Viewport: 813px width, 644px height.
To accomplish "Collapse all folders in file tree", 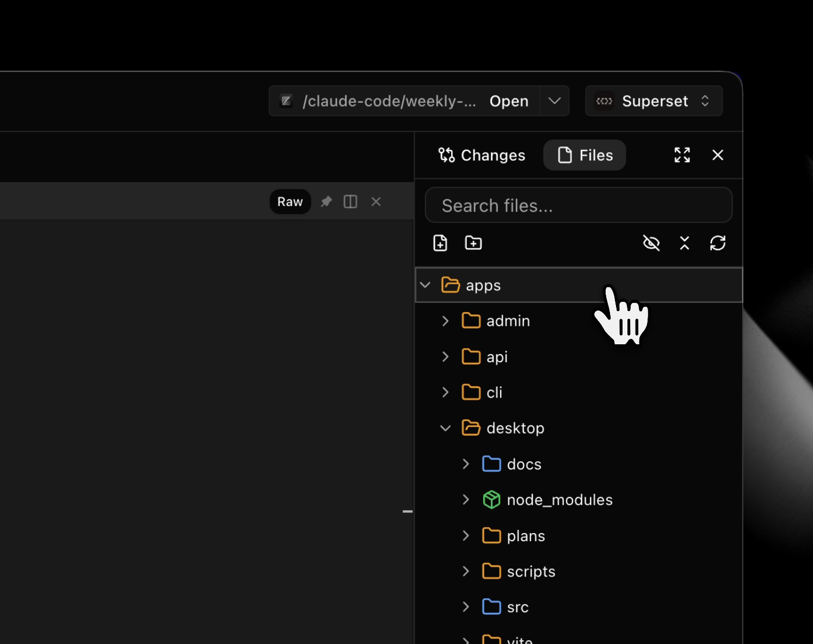I will [x=684, y=243].
